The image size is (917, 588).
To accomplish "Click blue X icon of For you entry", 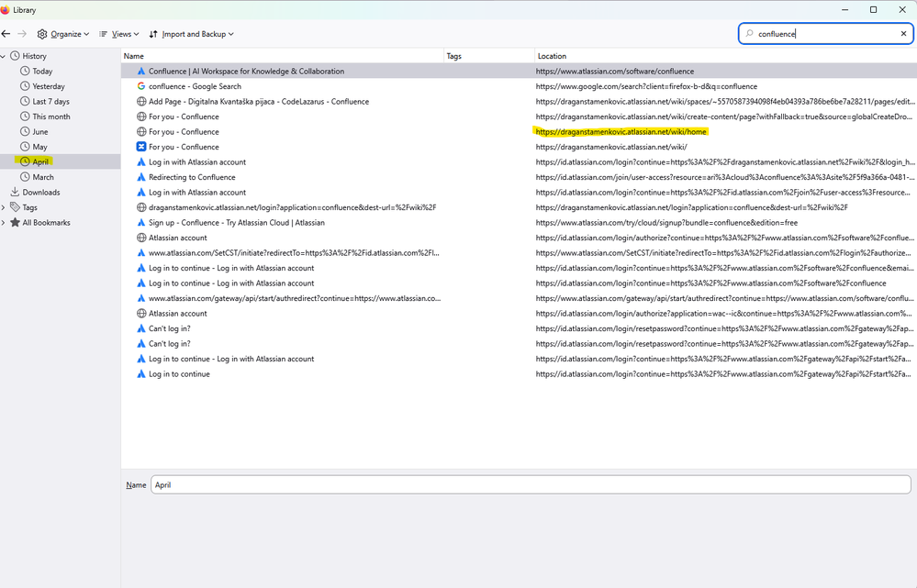I will point(141,147).
